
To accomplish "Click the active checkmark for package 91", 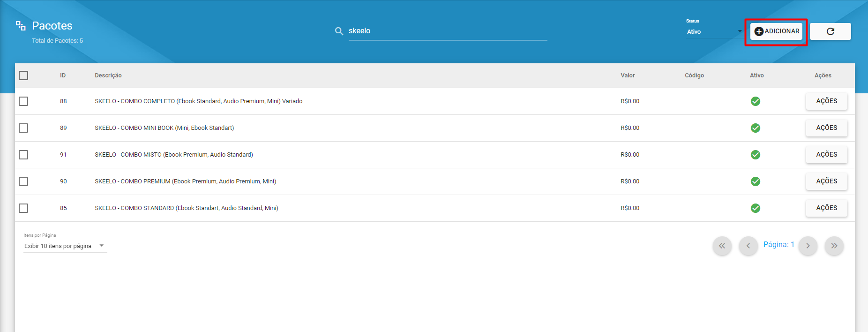I will [755, 155].
